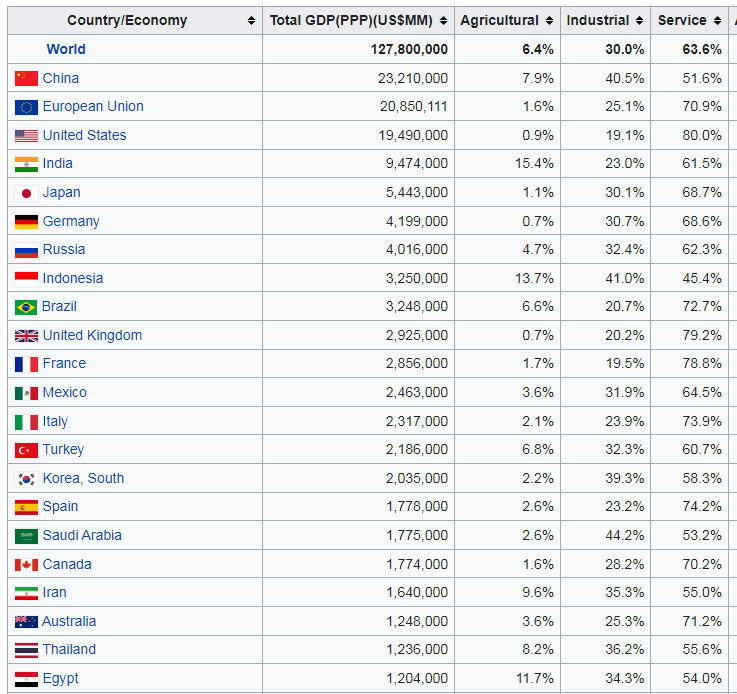Open the Australia link

tap(69, 622)
